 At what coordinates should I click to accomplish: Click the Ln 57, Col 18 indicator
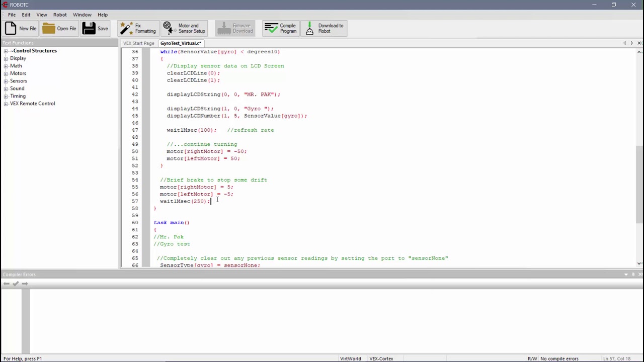[x=617, y=358]
